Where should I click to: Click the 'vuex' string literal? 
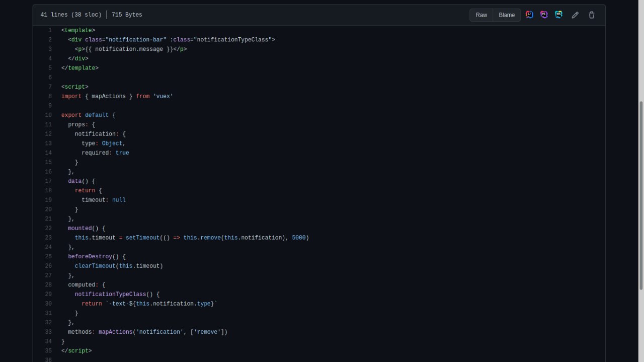pyautogui.click(x=163, y=96)
